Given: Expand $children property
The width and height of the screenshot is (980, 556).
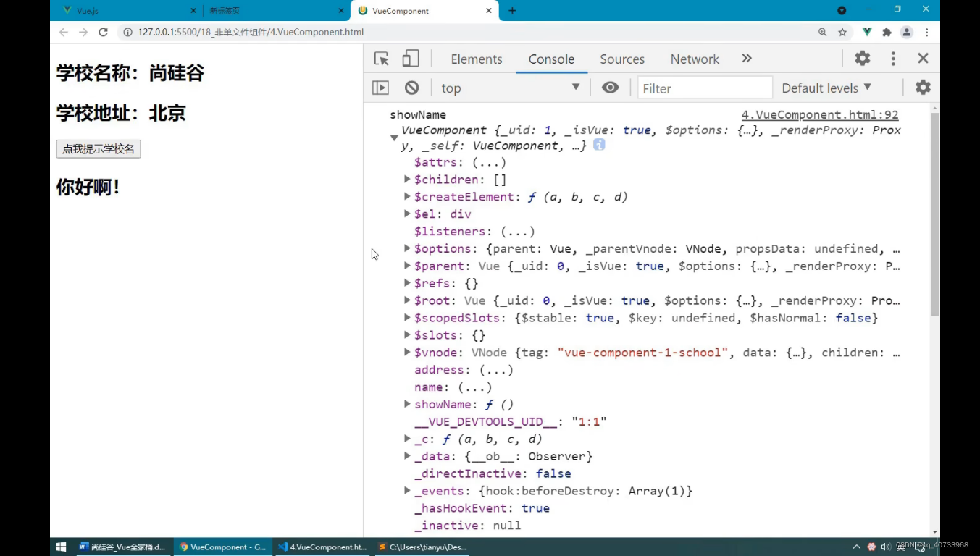Looking at the screenshot, I should 407,179.
